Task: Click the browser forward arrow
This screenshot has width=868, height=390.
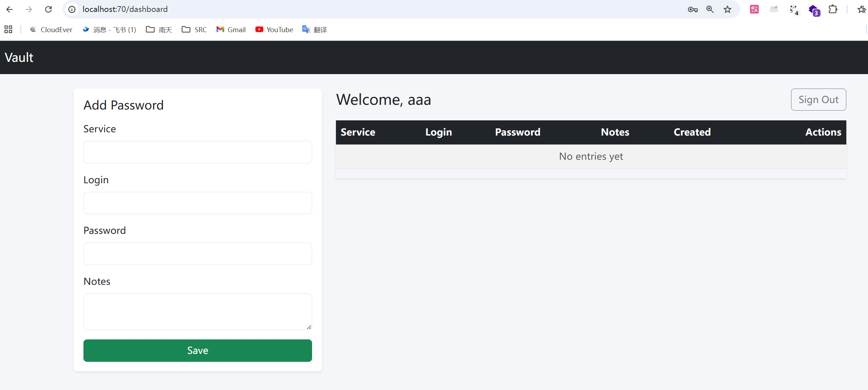Action: point(29,9)
